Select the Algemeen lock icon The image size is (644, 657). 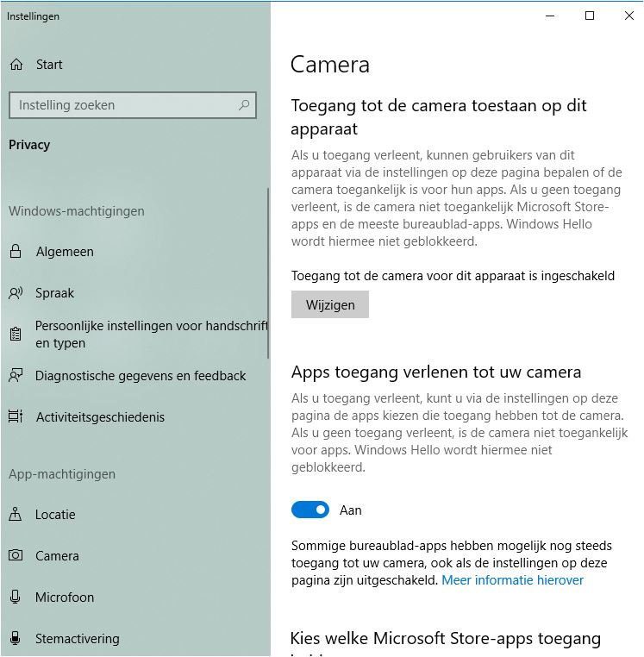coord(16,252)
